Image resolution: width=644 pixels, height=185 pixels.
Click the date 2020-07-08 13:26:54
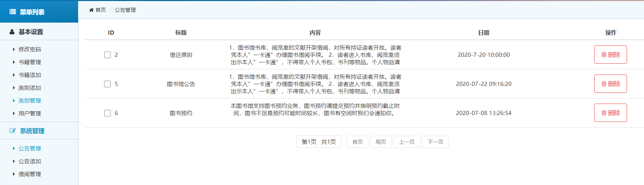click(x=484, y=113)
